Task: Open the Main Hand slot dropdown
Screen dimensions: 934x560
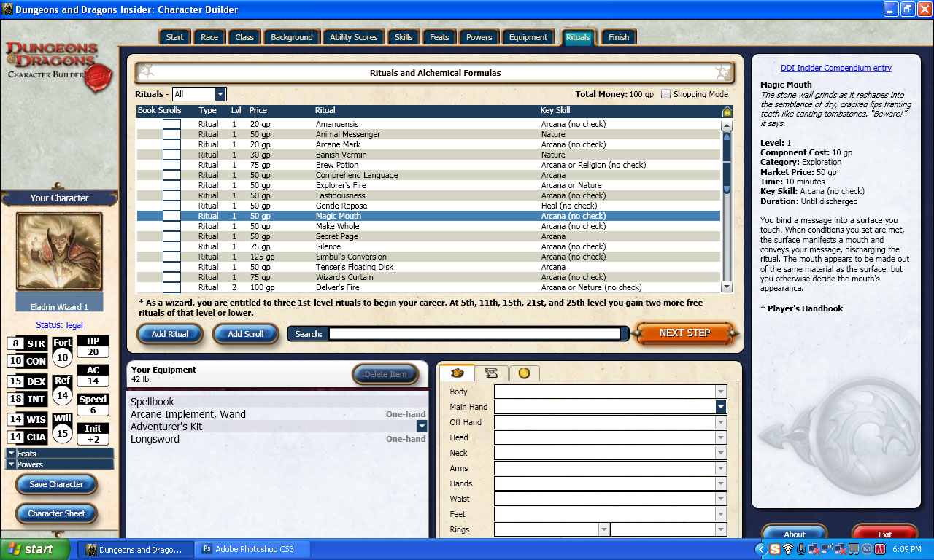Action: coord(721,407)
